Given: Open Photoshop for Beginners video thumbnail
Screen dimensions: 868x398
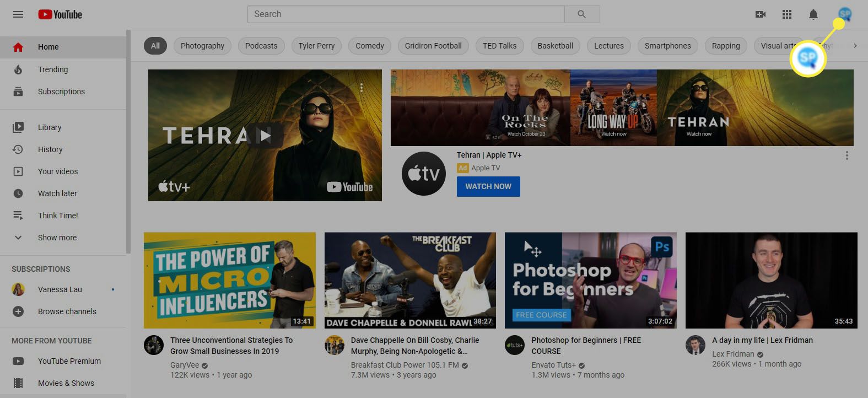Looking at the screenshot, I should pos(591,281).
